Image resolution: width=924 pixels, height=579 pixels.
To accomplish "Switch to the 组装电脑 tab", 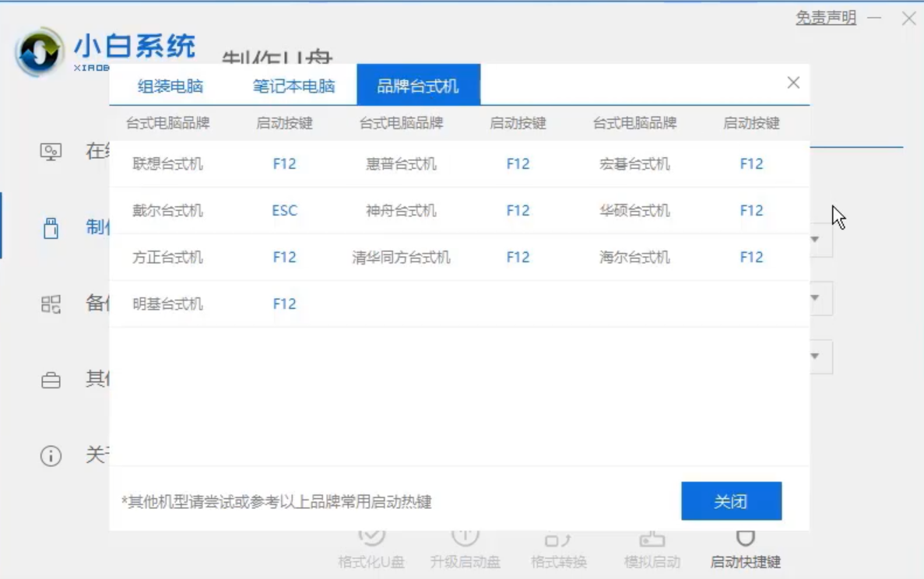I will click(x=170, y=86).
